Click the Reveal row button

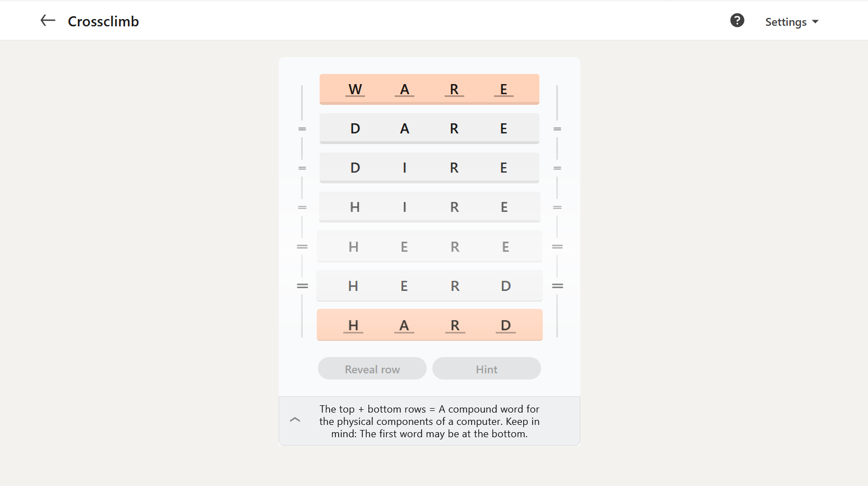(x=372, y=369)
